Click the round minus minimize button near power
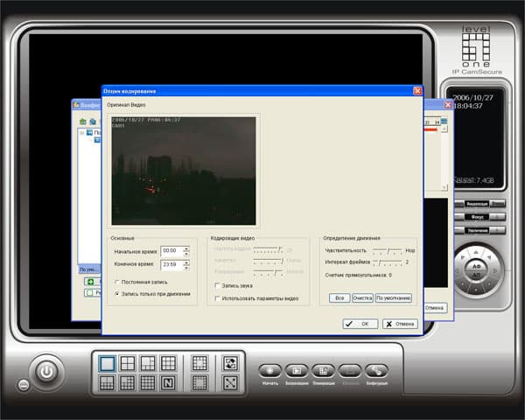Screen dimensions: 525x420 (23, 385)
